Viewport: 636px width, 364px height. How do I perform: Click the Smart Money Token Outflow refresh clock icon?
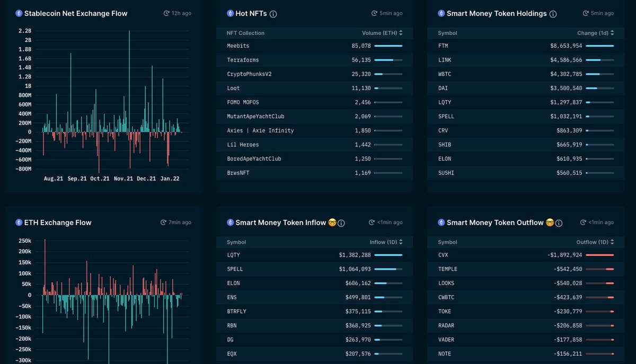pos(582,223)
